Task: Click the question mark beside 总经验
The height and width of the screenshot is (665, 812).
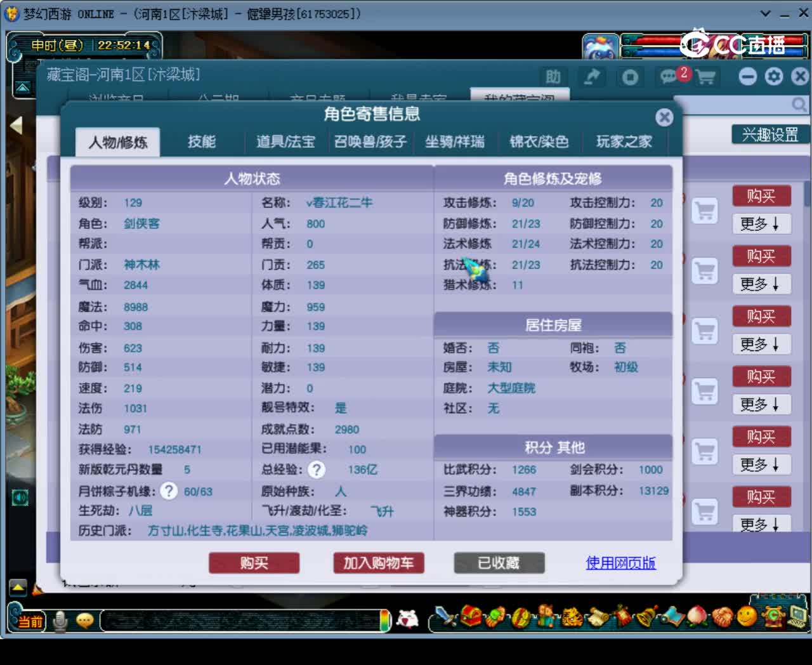Action: point(316,470)
